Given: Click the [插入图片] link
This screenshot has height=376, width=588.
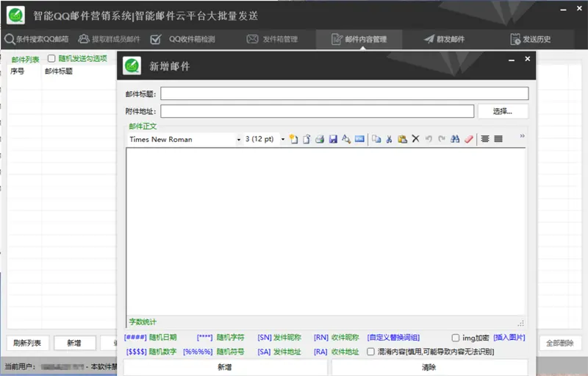Looking at the screenshot, I should [509, 337].
